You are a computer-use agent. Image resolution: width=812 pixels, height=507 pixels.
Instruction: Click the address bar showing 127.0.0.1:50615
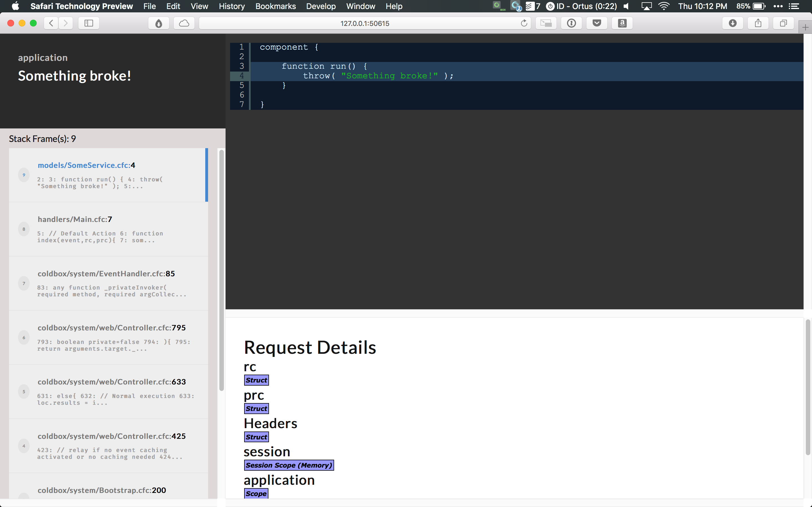click(x=364, y=23)
